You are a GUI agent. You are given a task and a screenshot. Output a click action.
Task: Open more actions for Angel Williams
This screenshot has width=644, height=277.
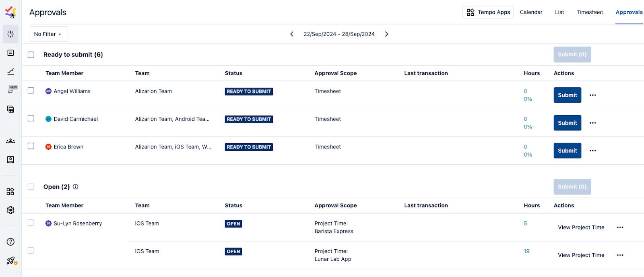point(592,95)
